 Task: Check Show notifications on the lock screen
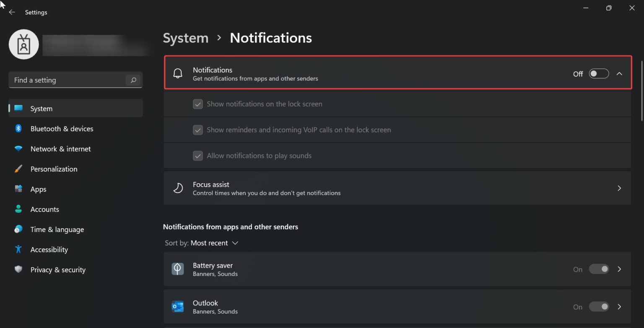[x=197, y=104]
